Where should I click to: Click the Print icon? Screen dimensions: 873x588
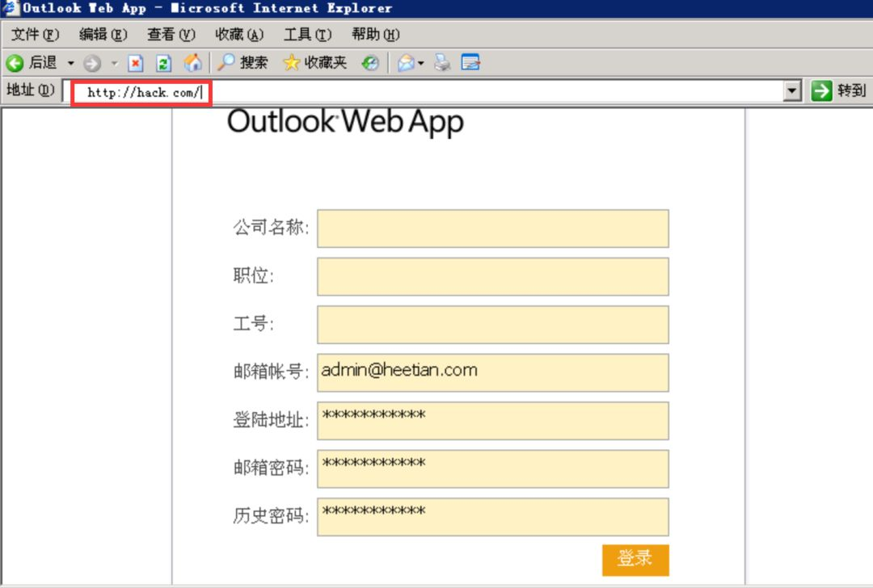coord(443,62)
